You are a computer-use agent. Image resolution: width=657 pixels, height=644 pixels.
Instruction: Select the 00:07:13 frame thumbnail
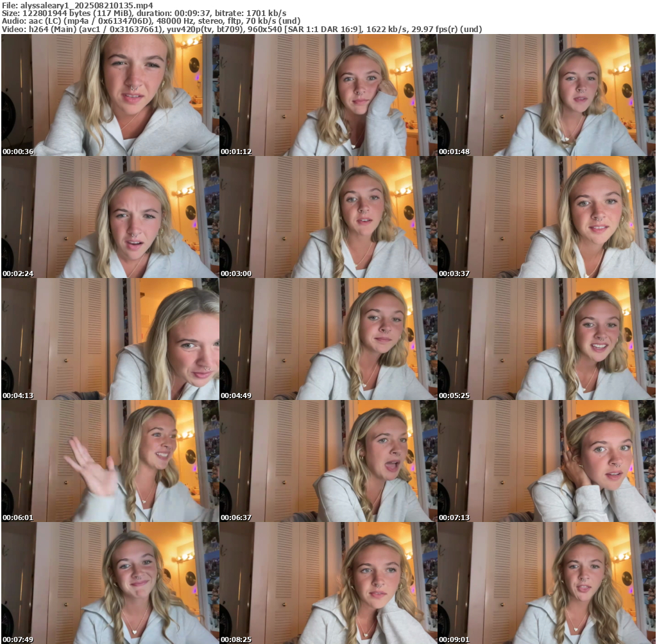[x=546, y=461]
